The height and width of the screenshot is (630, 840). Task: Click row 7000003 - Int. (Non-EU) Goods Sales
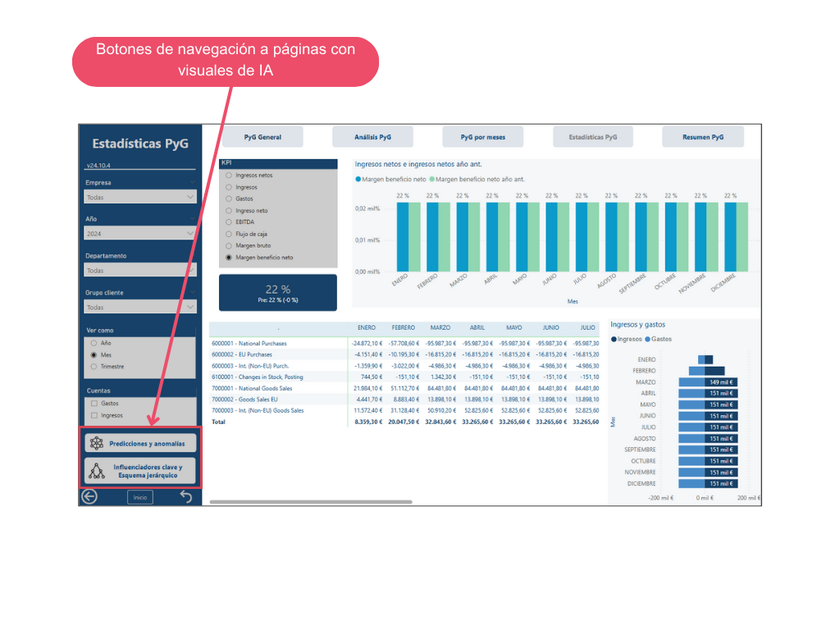(x=258, y=411)
